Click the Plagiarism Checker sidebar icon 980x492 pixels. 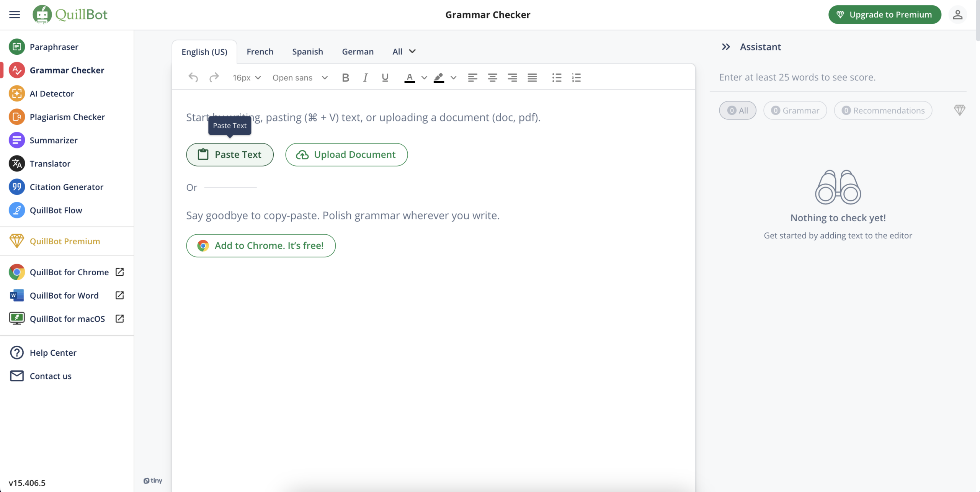point(16,117)
